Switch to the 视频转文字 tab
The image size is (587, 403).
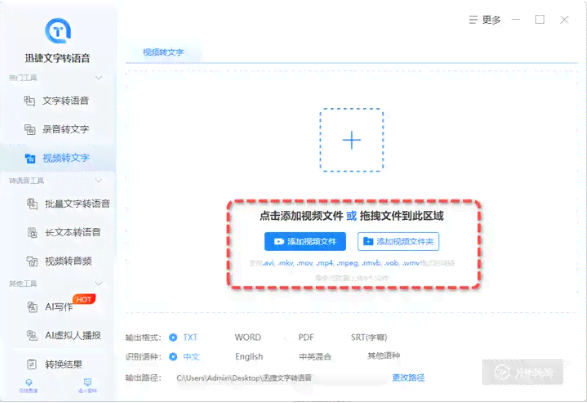[163, 52]
